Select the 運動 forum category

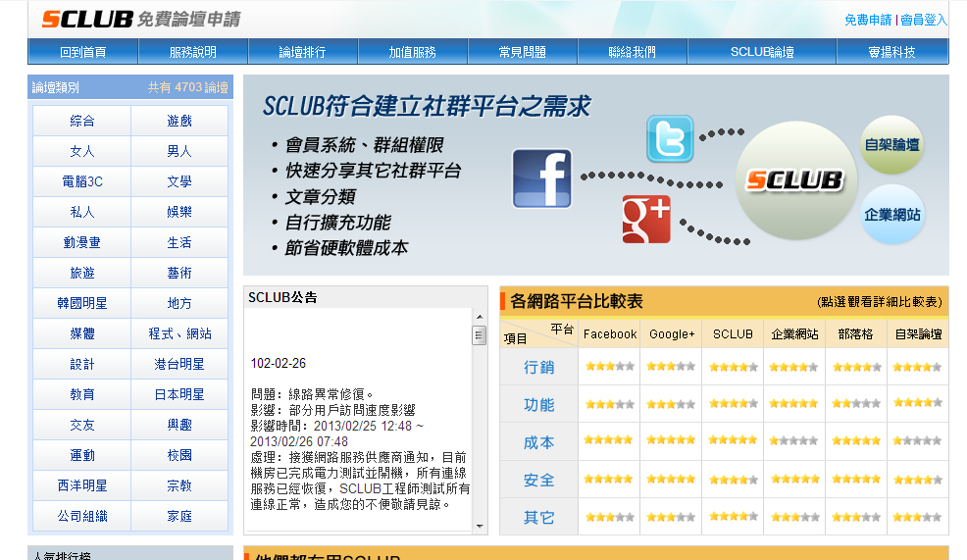(x=82, y=455)
